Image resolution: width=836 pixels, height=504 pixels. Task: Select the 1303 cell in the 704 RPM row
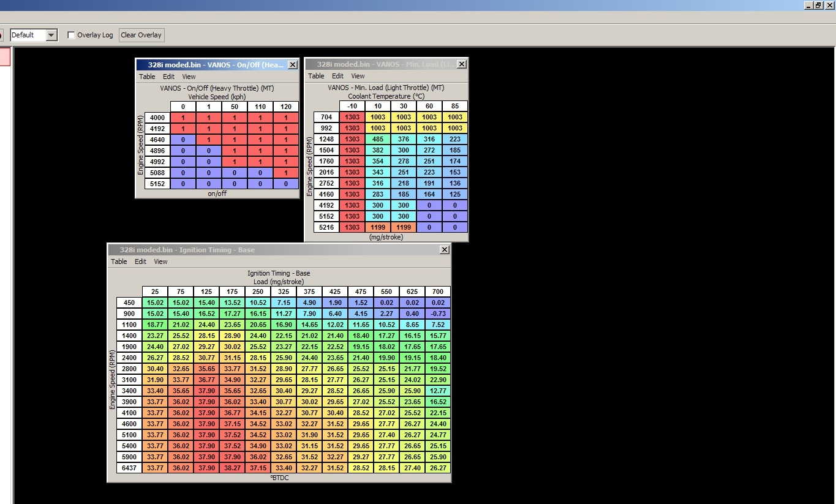click(x=352, y=117)
